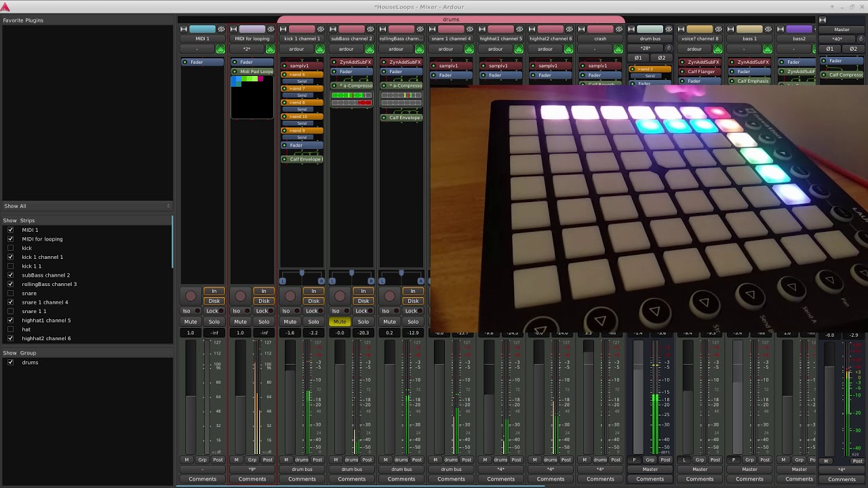868x488 pixels.
Task: Set In monitoring on subBass channel 2
Action: coord(363,291)
